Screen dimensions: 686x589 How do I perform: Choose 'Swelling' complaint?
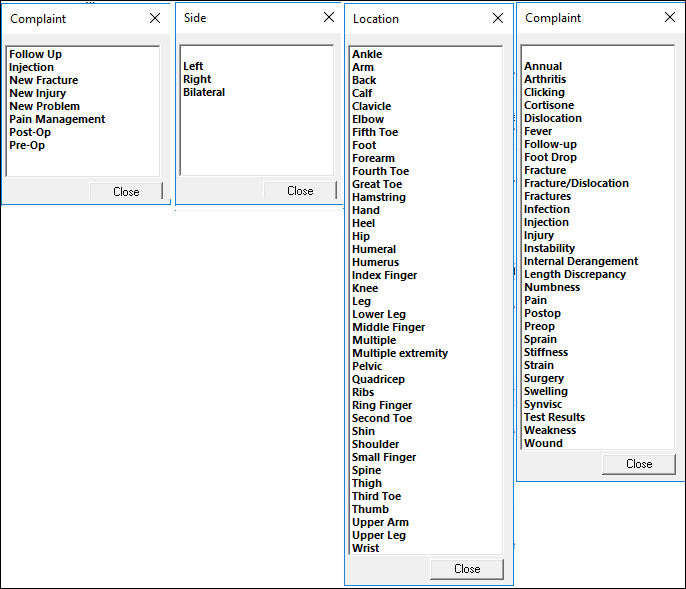coord(546,391)
